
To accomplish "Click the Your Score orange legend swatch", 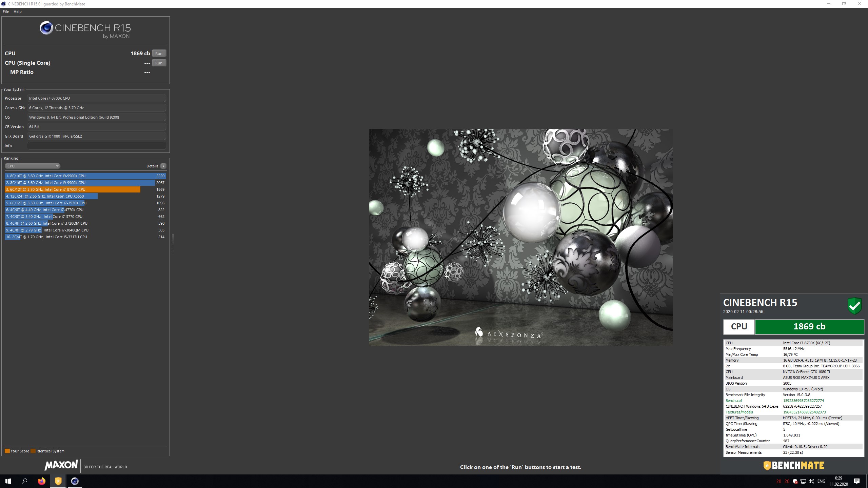I will point(7,451).
